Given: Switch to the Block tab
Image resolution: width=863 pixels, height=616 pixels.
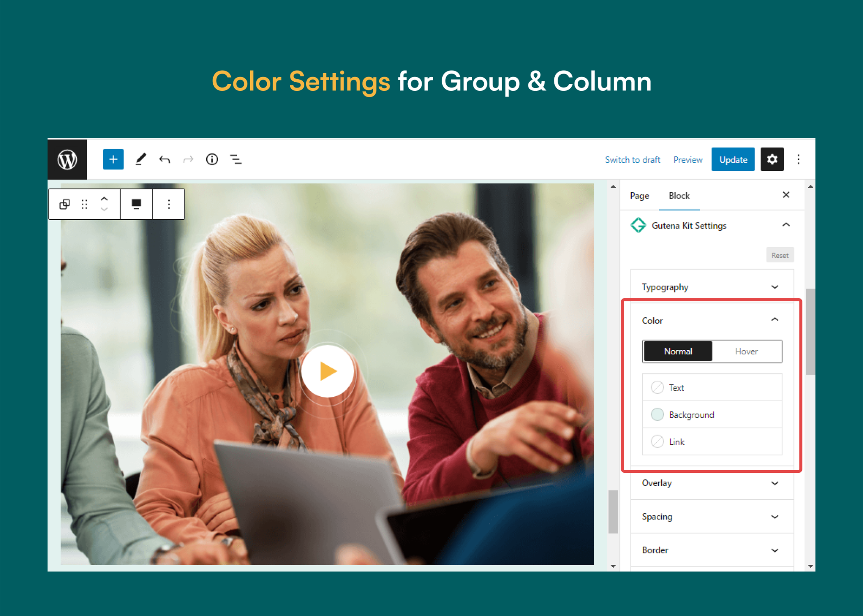Looking at the screenshot, I should click(x=679, y=196).
